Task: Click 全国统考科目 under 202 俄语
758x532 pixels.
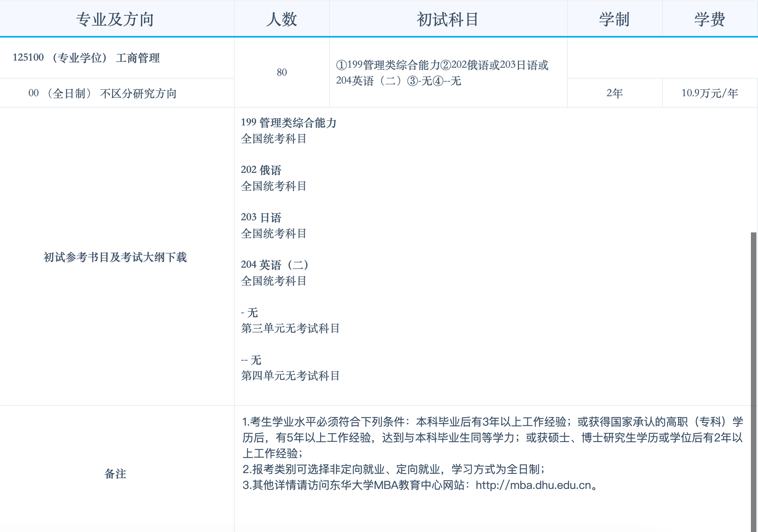Action: [273, 186]
